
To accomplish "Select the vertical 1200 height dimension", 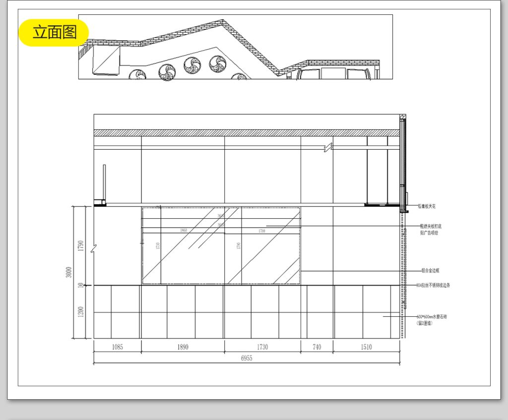I will click(x=81, y=312).
